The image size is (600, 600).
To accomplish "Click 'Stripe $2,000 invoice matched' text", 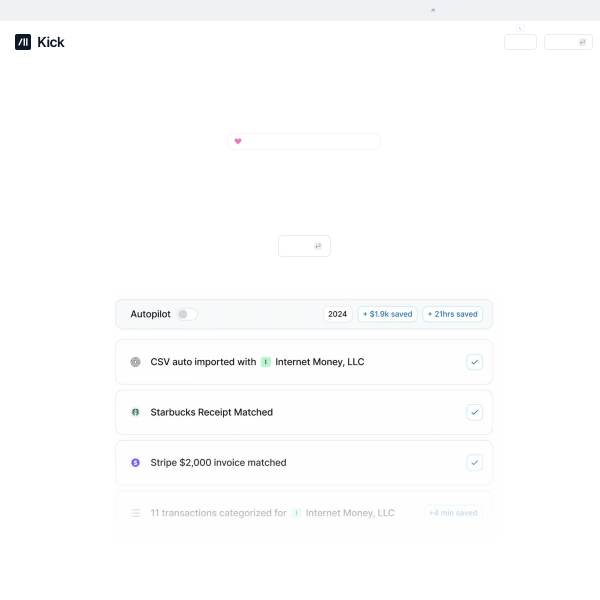I will tap(218, 463).
